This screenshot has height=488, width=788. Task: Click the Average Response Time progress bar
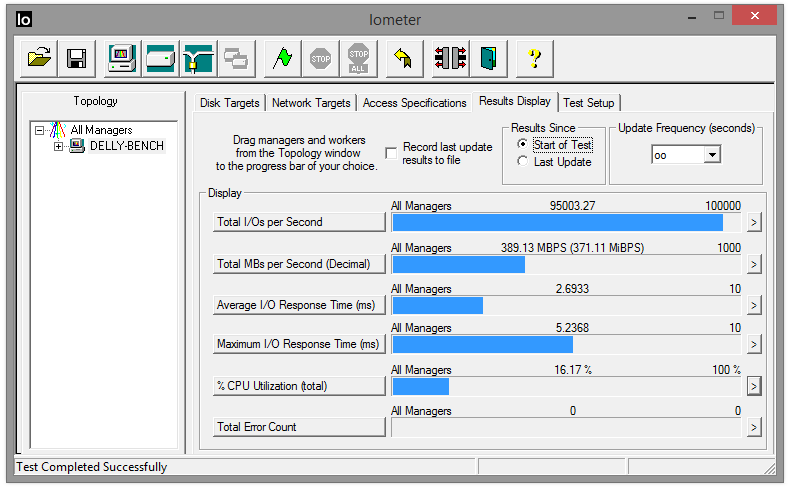coord(566,306)
